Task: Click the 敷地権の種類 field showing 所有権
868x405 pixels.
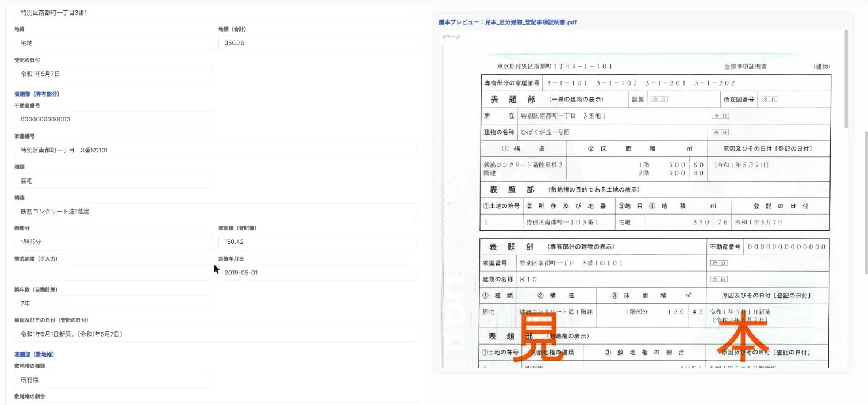Action: tap(113, 380)
